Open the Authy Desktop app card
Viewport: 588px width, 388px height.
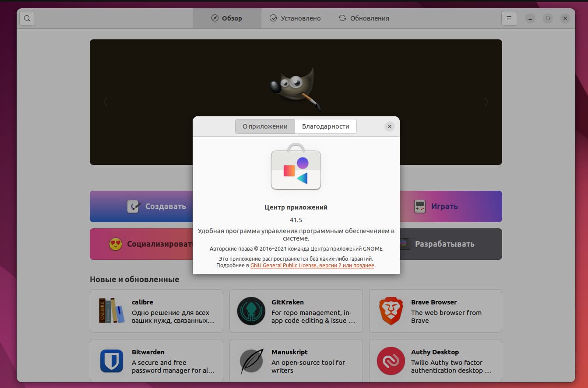tap(436, 361)
